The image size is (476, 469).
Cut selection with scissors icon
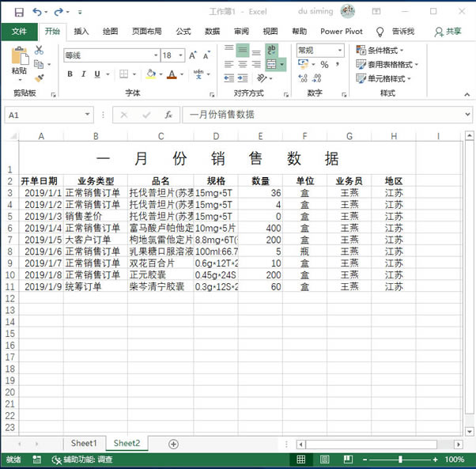[39, 50]
